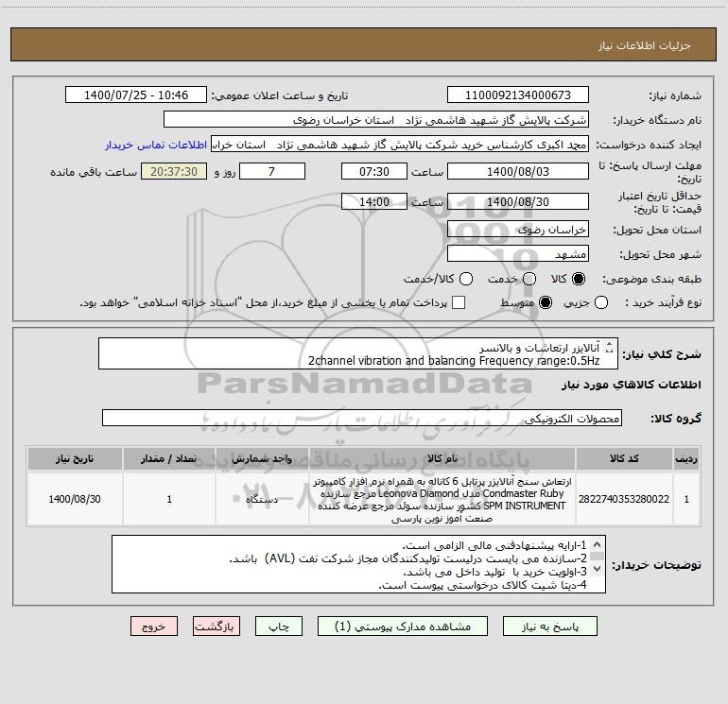Image resolution: width=728 pixels, height=704 pixels.
Task: Click the unit cell دستگاه
Action: tap(262, 499)
